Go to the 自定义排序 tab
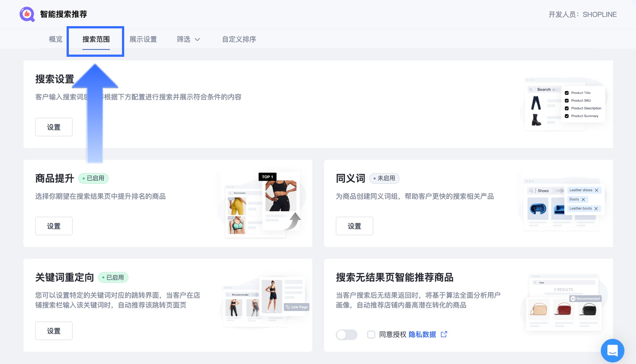 (x=239, y=39)
